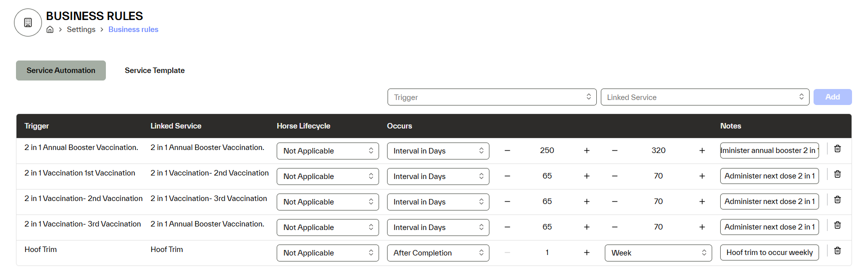Click the building icon beside Business Rules title
Viewport: 868px width, 271px height.
pos(28,22)
